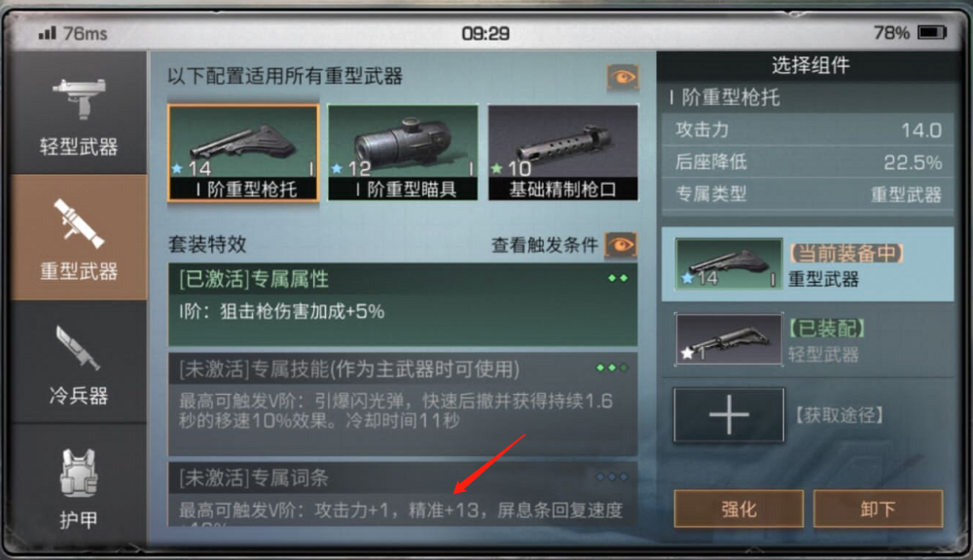Click the 查看触发条件 link text
Viewport: 973px width, 560px height.
coord(544,246)
